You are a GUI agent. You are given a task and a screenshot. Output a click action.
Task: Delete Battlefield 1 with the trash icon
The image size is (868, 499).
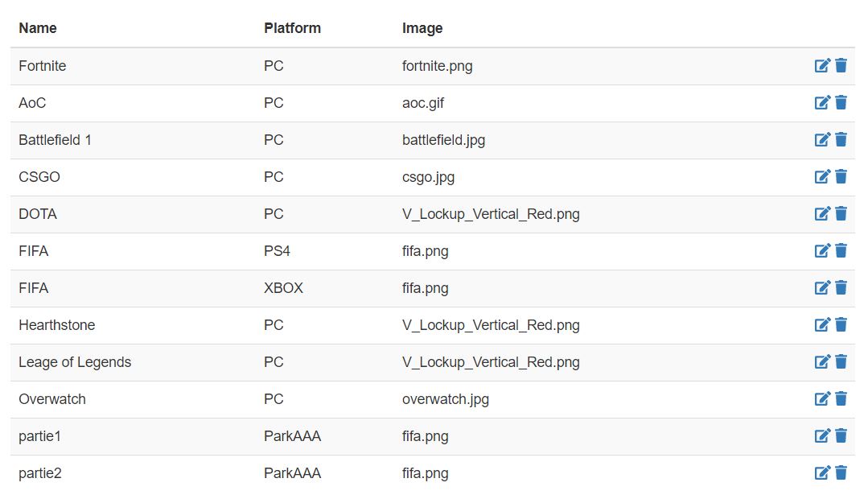841,139
